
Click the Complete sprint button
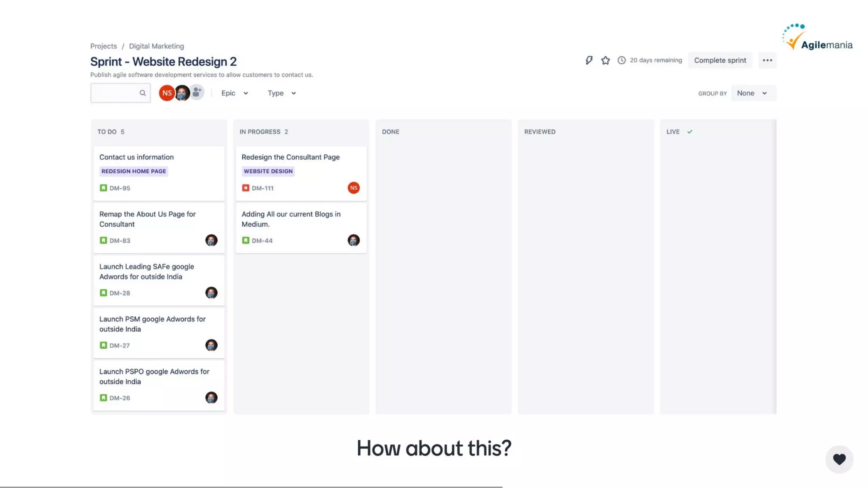[720, 60]
